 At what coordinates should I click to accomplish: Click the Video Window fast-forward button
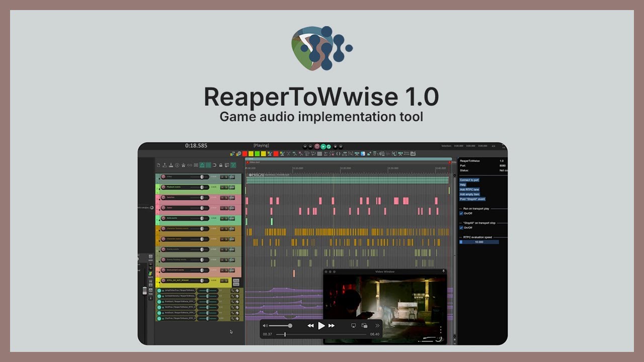pos(332,326)
